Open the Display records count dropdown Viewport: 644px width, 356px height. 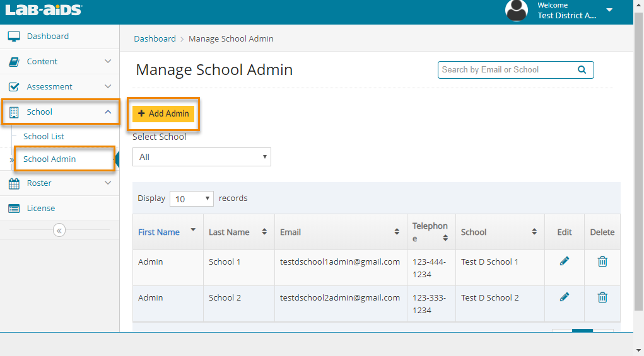[x=192, y=198]
